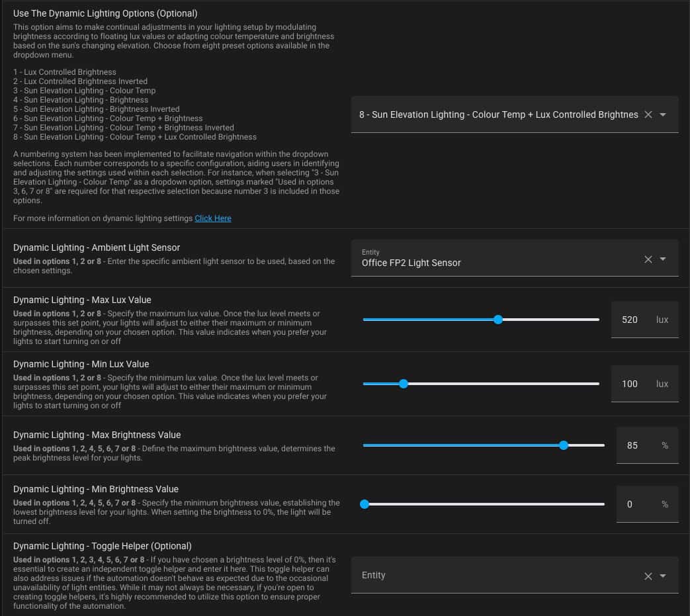Click 'Dynamic Lighting - Min Brightness Value' heading

[96, 489]
